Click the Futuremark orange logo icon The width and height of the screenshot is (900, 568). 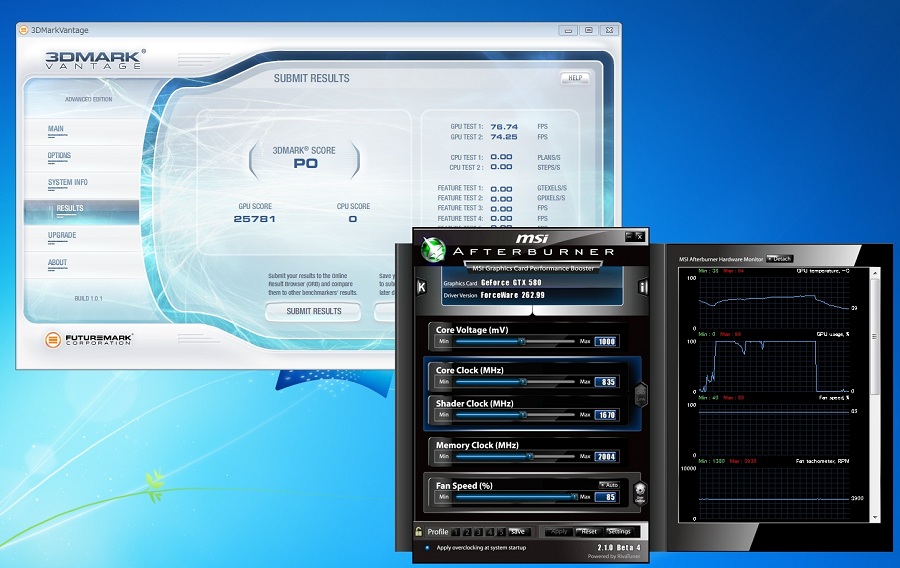point(52,340)
